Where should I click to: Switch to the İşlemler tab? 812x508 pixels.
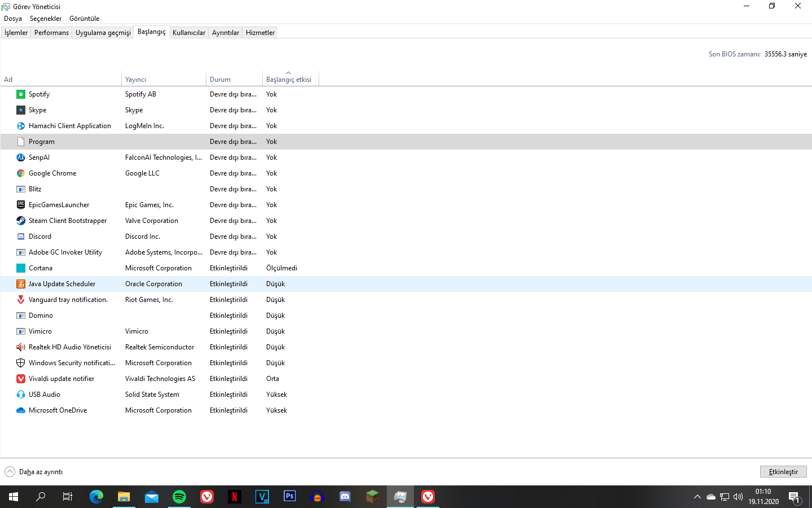coord(16,33)
